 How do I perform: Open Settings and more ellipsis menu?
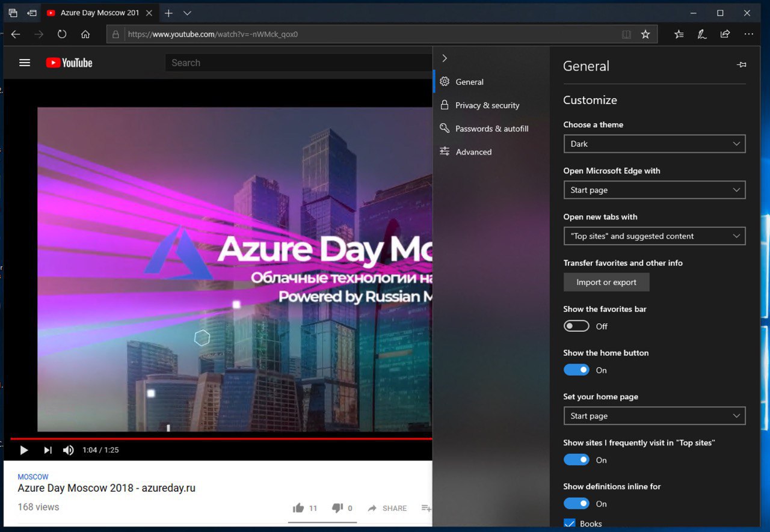tap(749, 34)
